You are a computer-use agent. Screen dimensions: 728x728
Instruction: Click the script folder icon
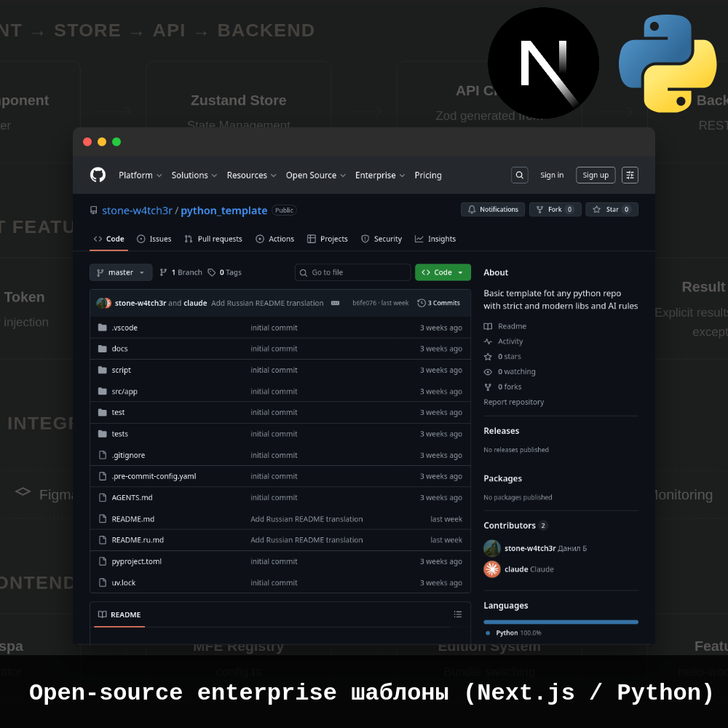click(x=103, y=370)
